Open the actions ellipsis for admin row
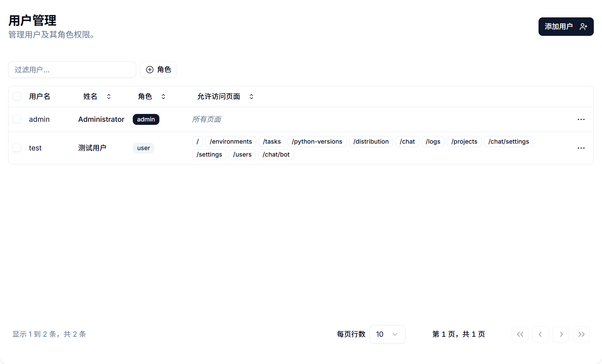This screenshot has height=364, width=602. [x=581, y=119]
